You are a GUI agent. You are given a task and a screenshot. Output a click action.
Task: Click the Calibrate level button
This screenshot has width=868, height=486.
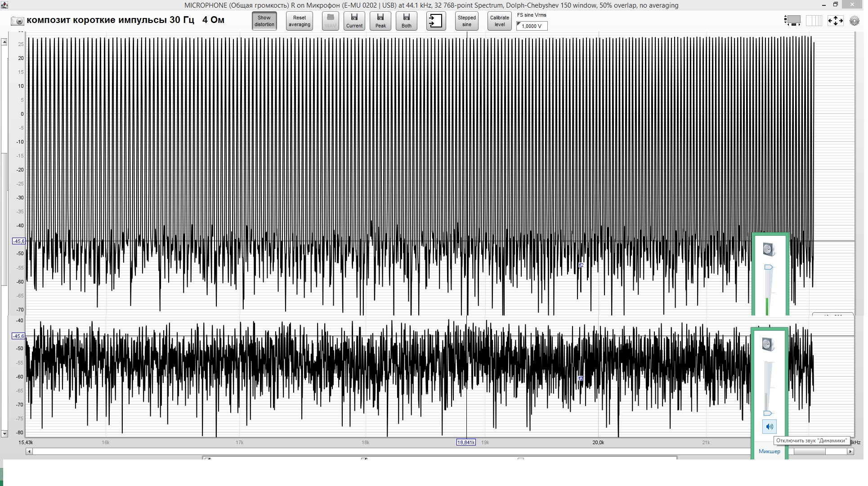click(499, 21)
